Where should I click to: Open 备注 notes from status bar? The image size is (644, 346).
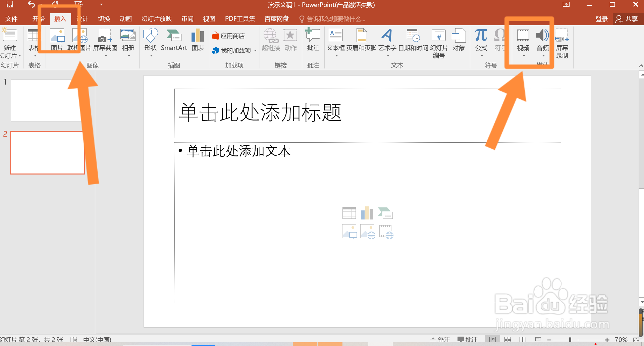pyautogui.click(x=440, y=339)
